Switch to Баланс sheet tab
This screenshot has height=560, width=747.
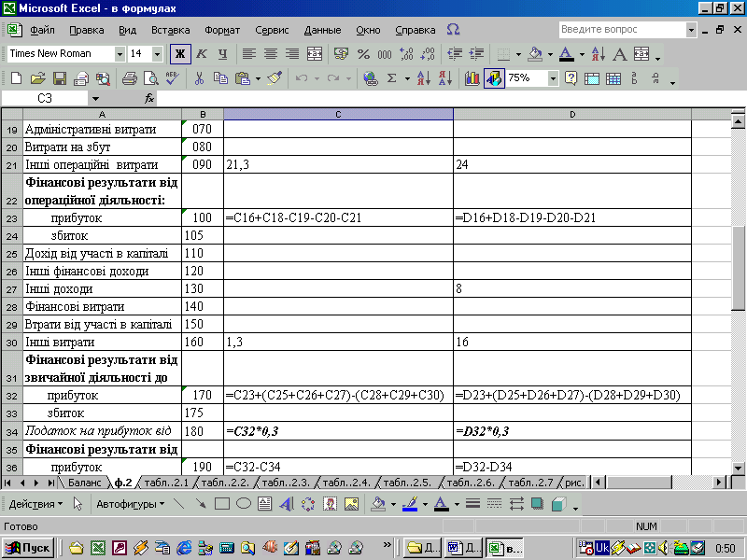tap(85, 483)
